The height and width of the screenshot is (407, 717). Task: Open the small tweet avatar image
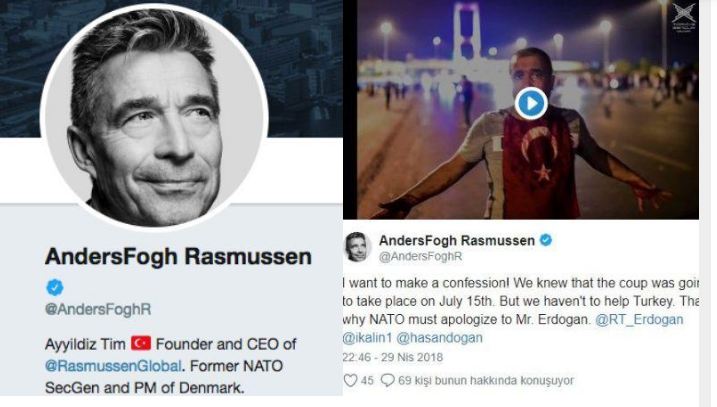tap(358, 247)
